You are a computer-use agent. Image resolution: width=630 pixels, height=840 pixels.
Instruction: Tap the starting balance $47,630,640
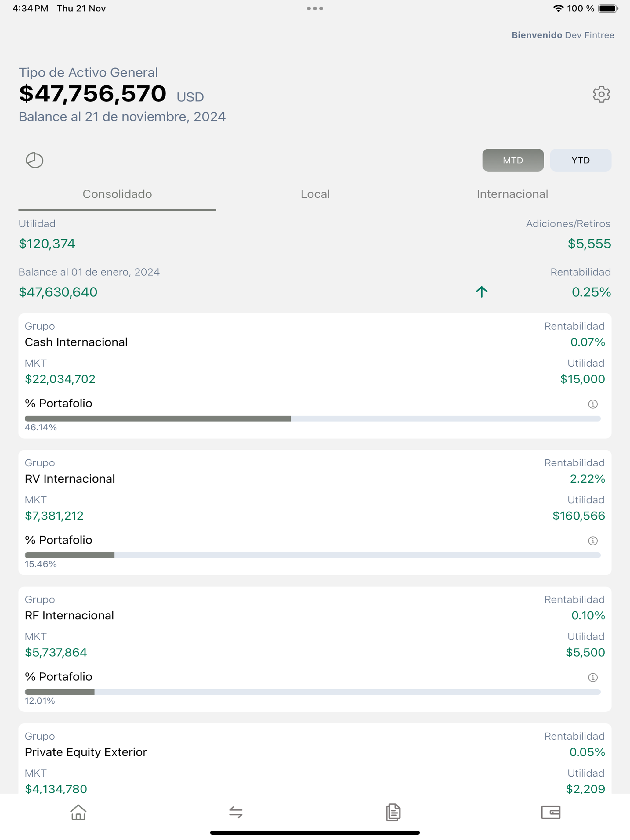tap(58, 292)
